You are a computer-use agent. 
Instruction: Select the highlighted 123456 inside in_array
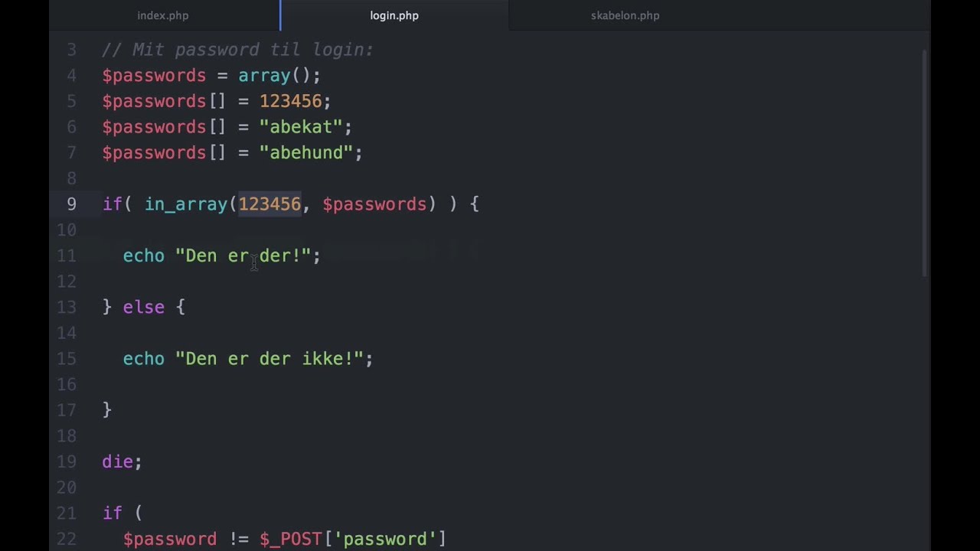(x=269, y=204)
